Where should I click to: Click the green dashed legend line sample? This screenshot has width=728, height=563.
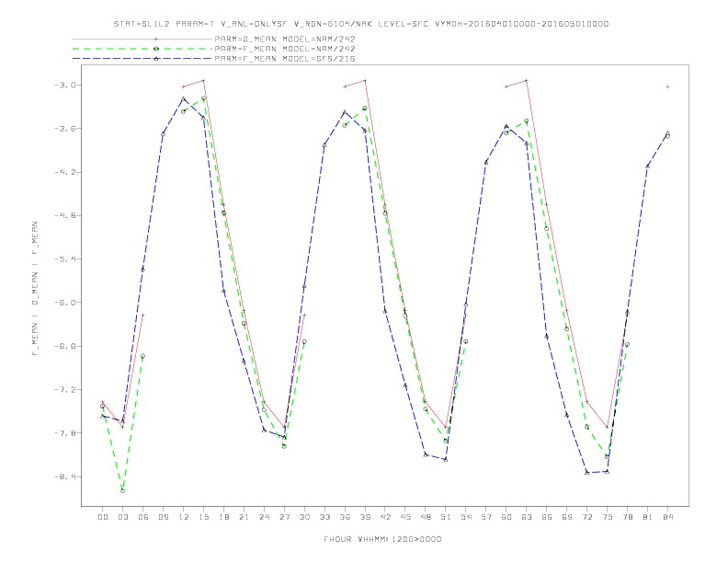point(142,49)
